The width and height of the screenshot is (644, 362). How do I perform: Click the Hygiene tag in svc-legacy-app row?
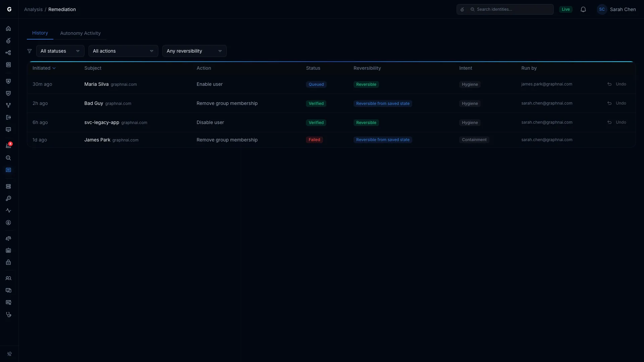point(470,123)
